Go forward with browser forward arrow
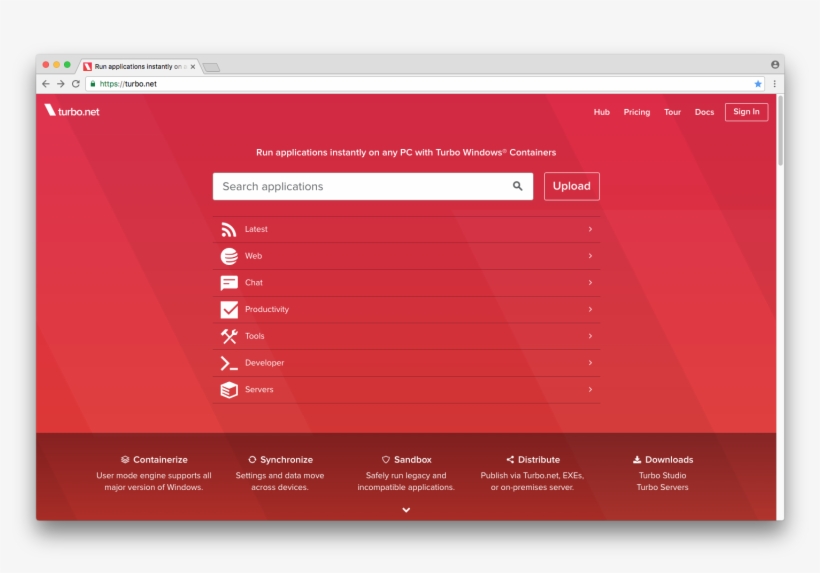The height and width of the screenshot is (573, 820). point(61,84)
